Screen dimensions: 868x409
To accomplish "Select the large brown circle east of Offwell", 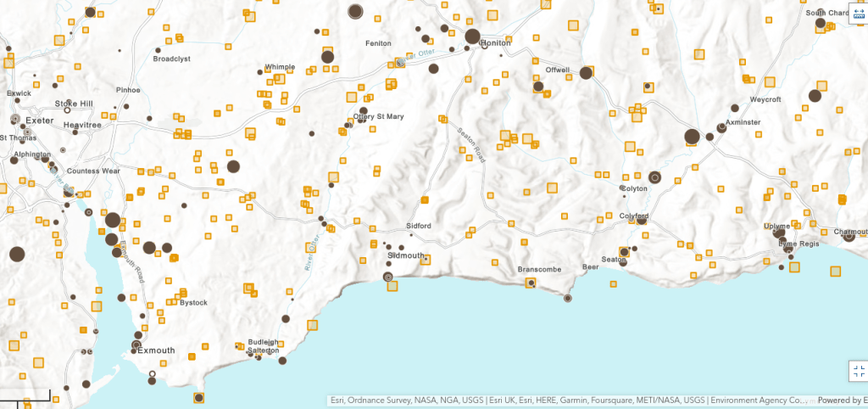I will [586, 73].
